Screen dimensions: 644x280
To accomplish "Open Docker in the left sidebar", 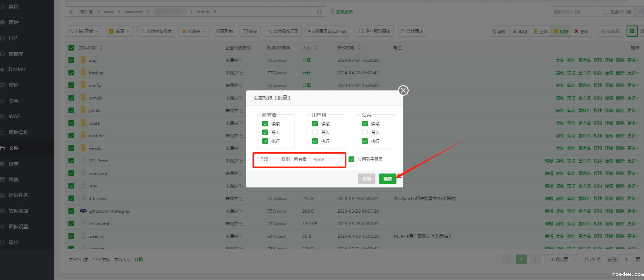I will click(x=17, y=69).
